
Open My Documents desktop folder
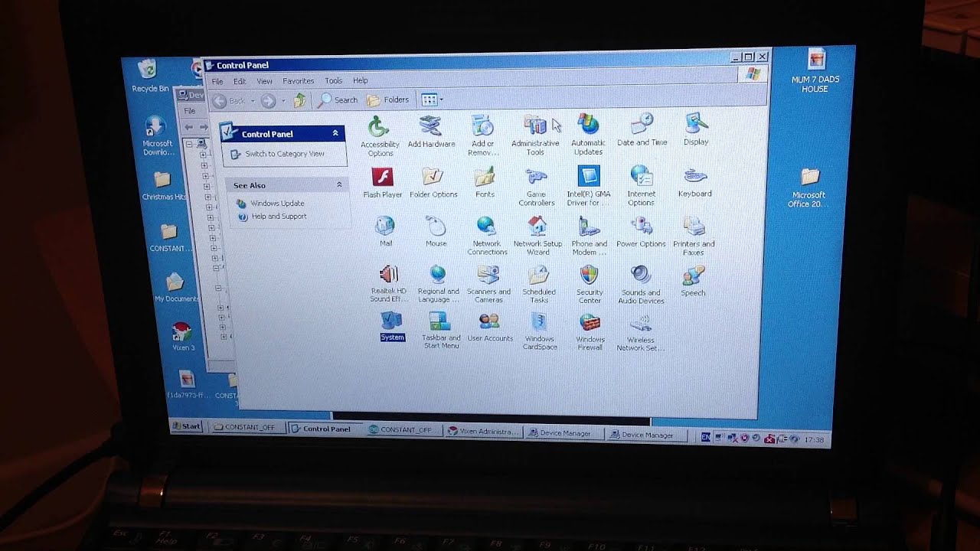175,288
